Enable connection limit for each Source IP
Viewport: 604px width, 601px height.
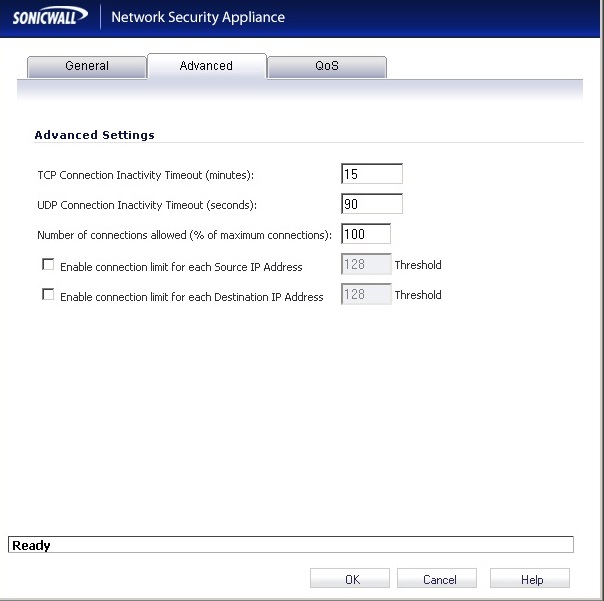[x=48, y=264]
